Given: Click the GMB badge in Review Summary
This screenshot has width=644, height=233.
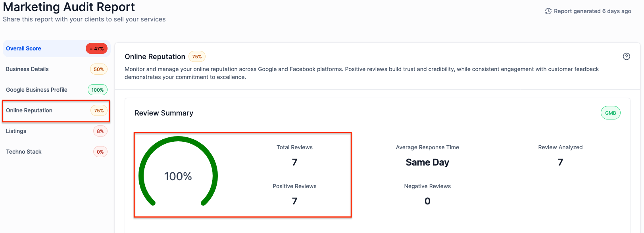Looking at the screenshot, I should pos(610,113).
